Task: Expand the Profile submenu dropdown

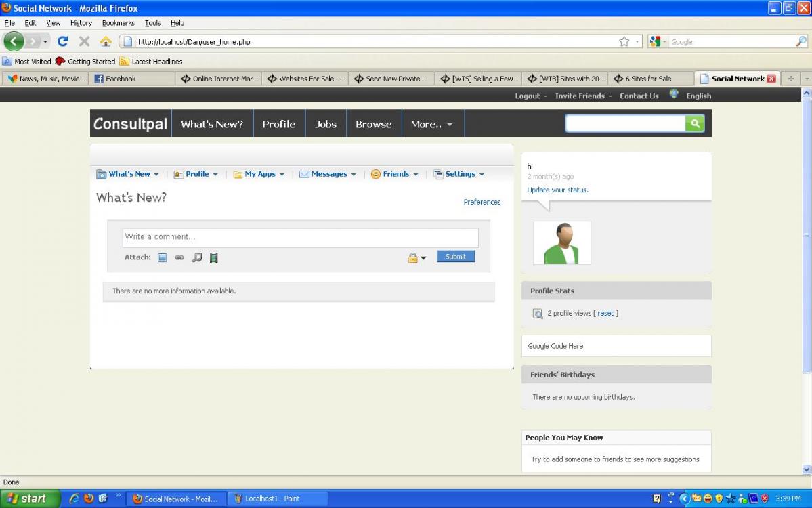Action: pyautogui.click(x=215, y=175)
